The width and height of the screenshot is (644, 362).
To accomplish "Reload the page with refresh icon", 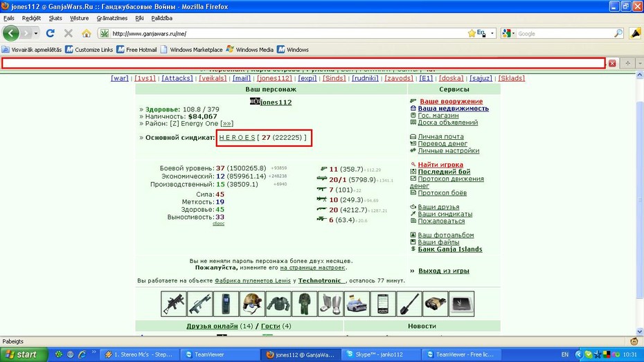I will point(50,33).
